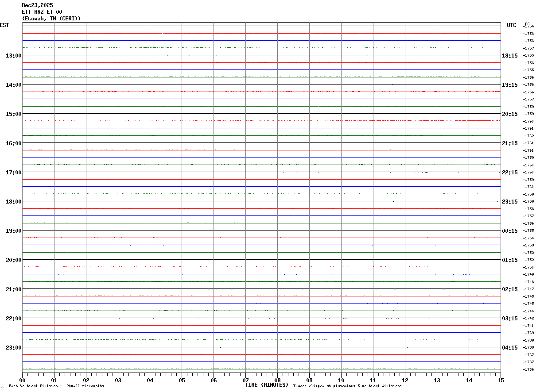Click the 'Each Vertical Division = 200.00 microvolts' note
The width and height of the screenshot is (536, 392).
56,386
